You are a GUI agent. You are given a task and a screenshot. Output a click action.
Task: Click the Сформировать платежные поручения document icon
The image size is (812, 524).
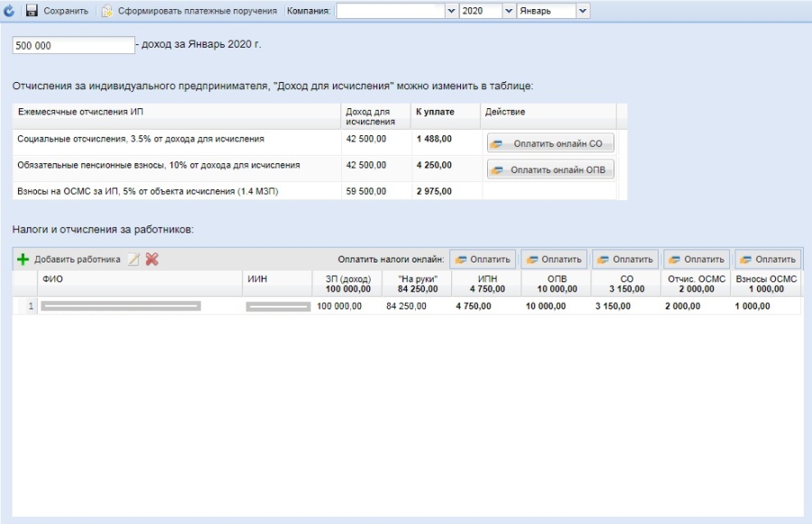click(x=107, y=11)
